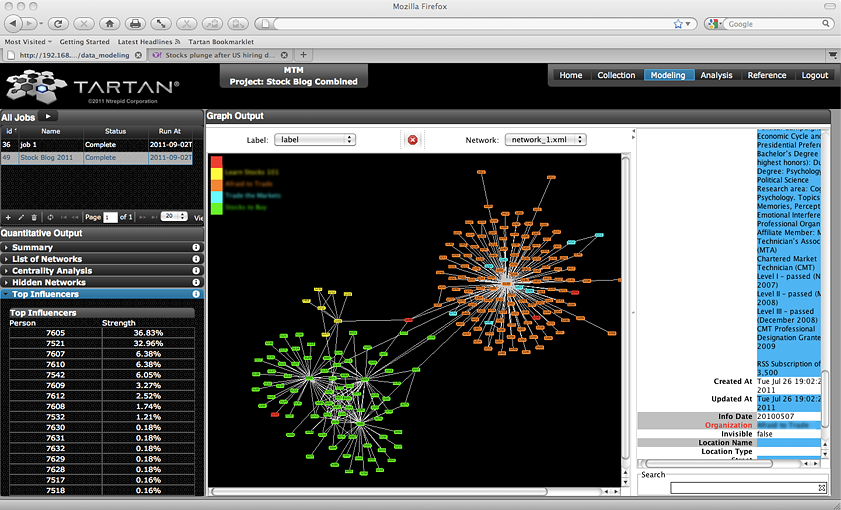The height and width of the screenshot is (510, 841).
Task: Open the Label dropdown
Action: (x=316, y=140)
